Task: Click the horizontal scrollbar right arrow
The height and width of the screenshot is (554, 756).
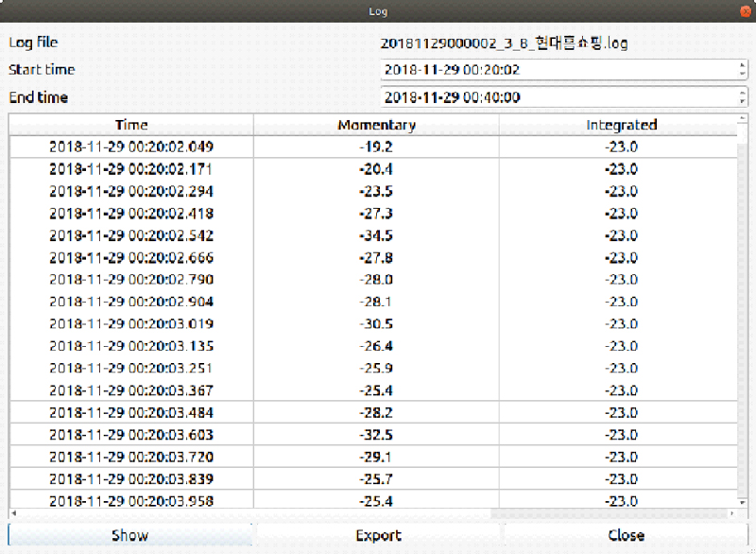Action: tap(731, 513)
